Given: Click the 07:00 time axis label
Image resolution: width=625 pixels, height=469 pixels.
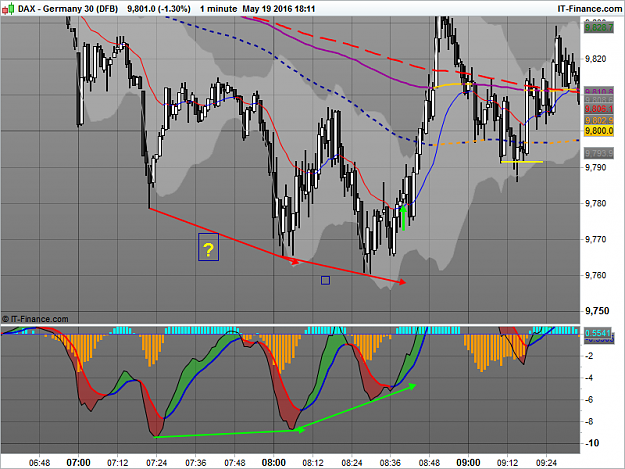Looking at the screenshot, I should 79,463.
